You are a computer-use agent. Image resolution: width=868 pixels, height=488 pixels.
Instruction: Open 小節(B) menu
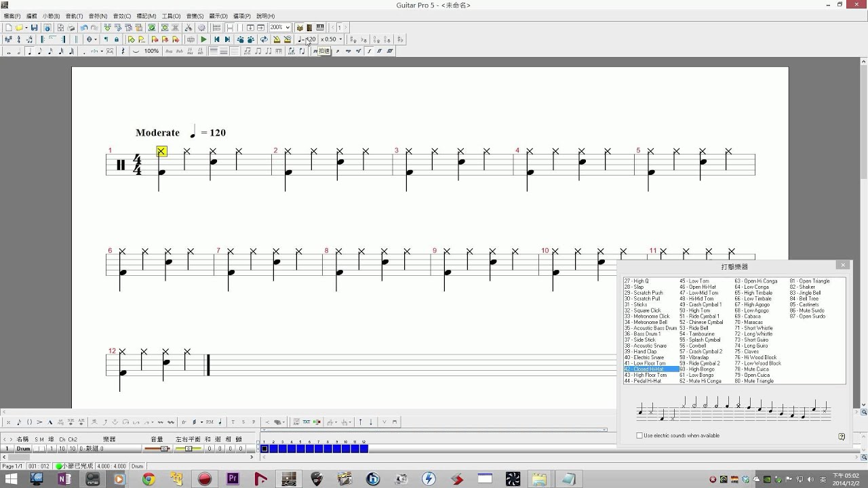tap(51, 16)
